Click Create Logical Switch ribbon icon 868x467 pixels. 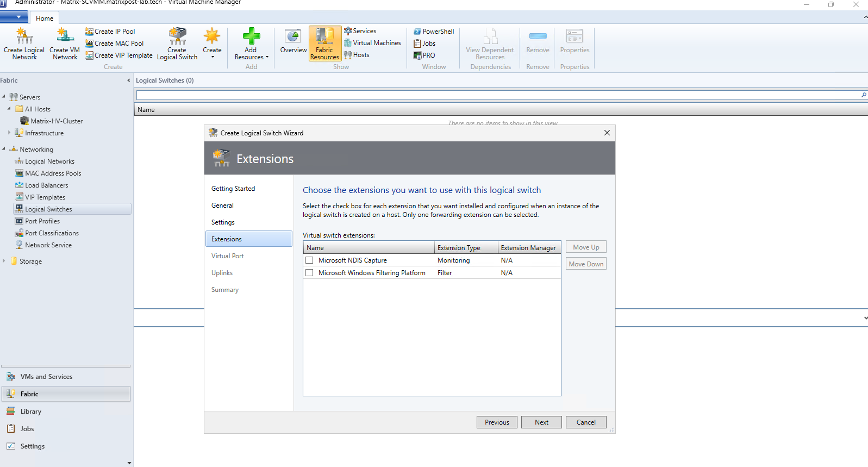[177, 43]
